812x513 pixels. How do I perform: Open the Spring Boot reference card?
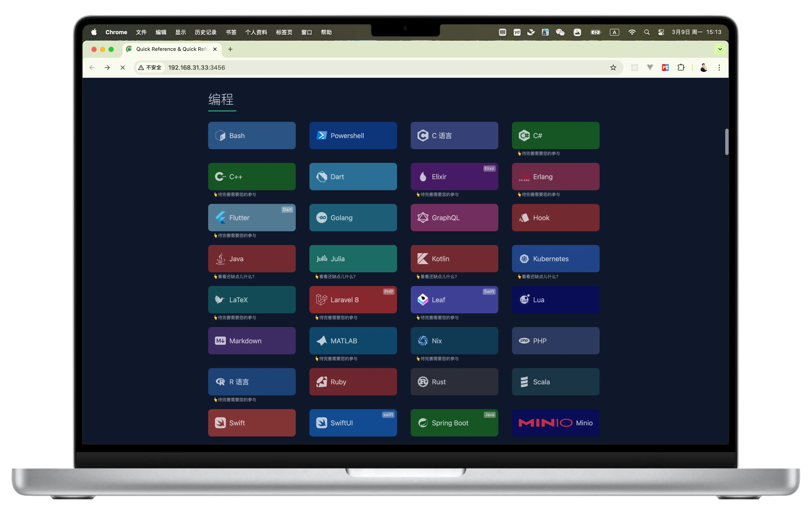pos(454,423)
